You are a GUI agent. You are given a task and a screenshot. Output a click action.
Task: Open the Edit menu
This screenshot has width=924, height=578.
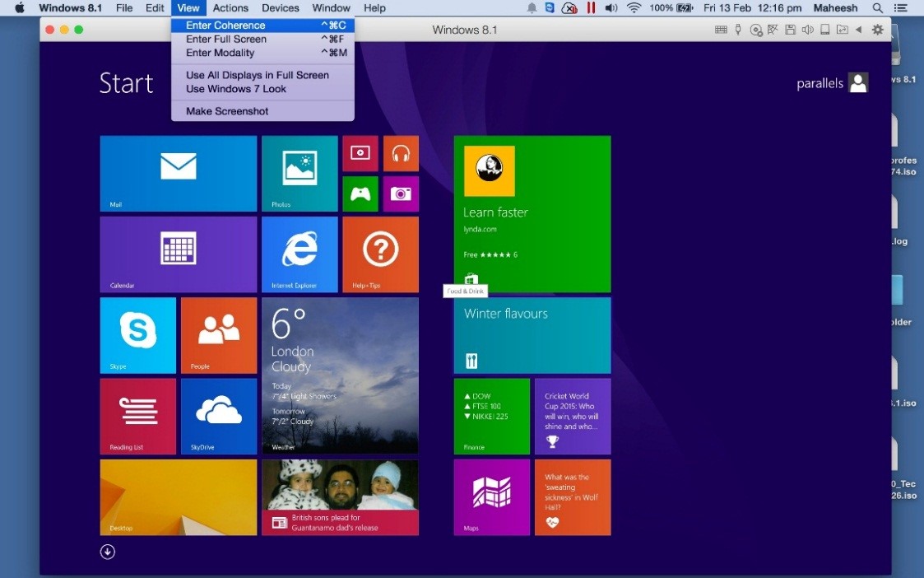point(155,7)
